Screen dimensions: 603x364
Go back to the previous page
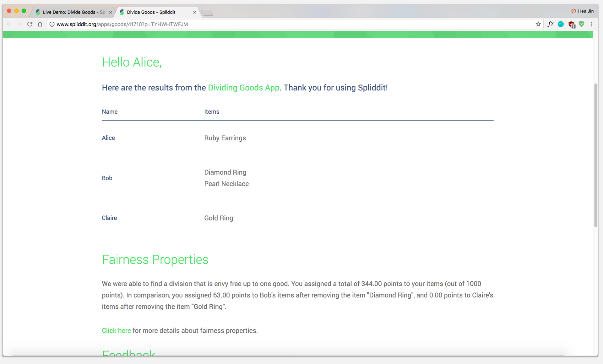(x=9, y=24)
